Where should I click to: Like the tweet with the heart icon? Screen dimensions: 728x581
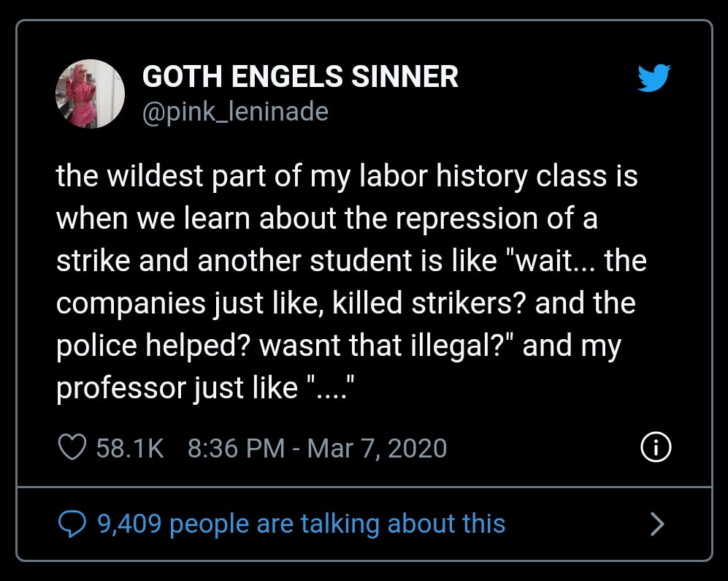(x=72, y=447)
